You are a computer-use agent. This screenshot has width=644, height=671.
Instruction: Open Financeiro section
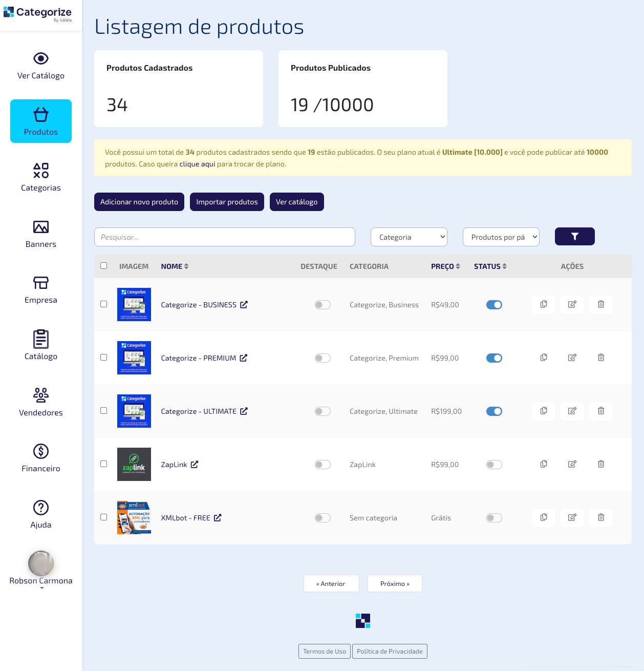click(x=41, y=458)
